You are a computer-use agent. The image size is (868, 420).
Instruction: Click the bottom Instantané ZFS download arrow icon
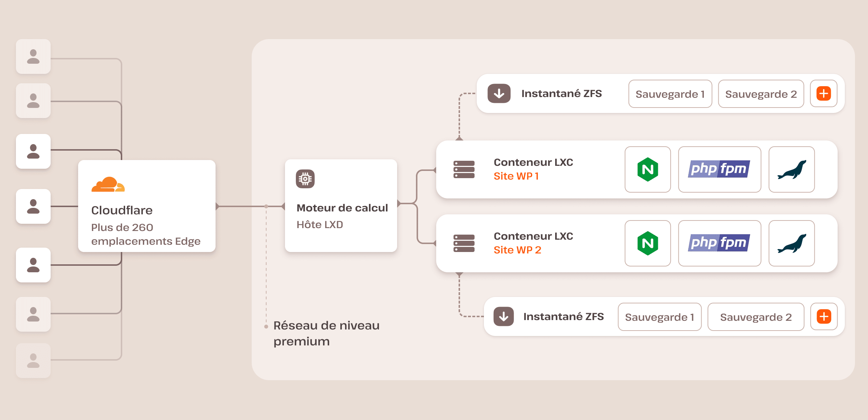[x=503, y=317]
